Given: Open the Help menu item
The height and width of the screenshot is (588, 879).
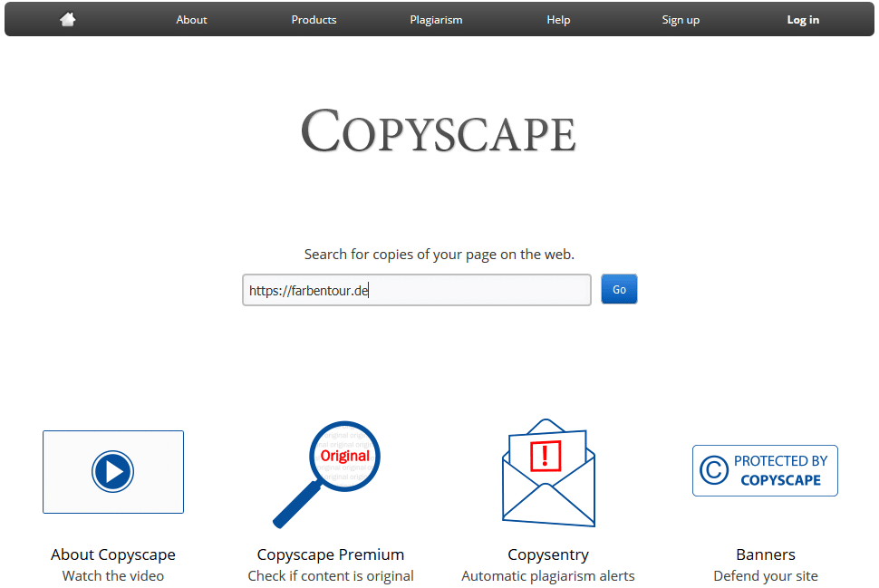Looking at the screenshot, I should [x=558, y=20].
